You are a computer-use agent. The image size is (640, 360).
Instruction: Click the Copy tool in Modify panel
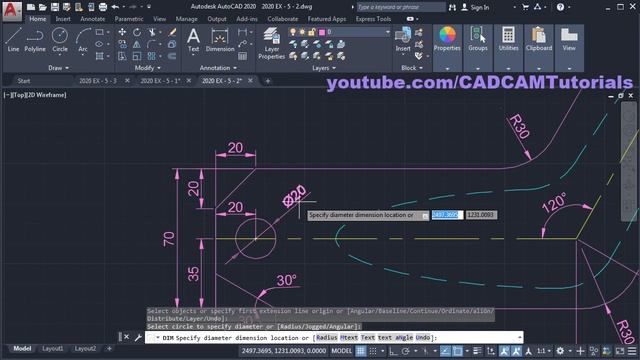coord(122,44)
